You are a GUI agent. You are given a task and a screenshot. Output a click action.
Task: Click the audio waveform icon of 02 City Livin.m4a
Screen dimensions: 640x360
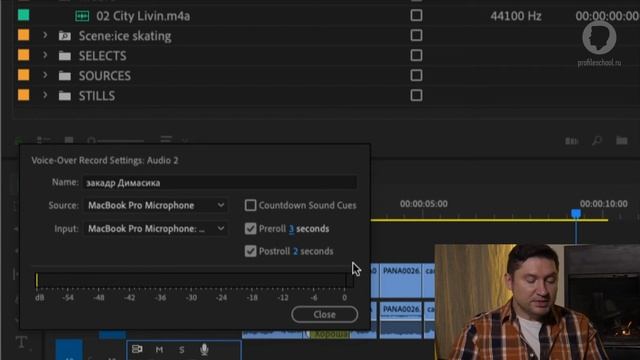(82, 16)
